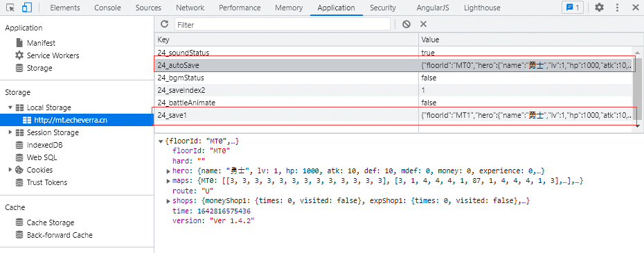Refresh the storage table
This screenshot has width=644, height=253.
point(164,24)
